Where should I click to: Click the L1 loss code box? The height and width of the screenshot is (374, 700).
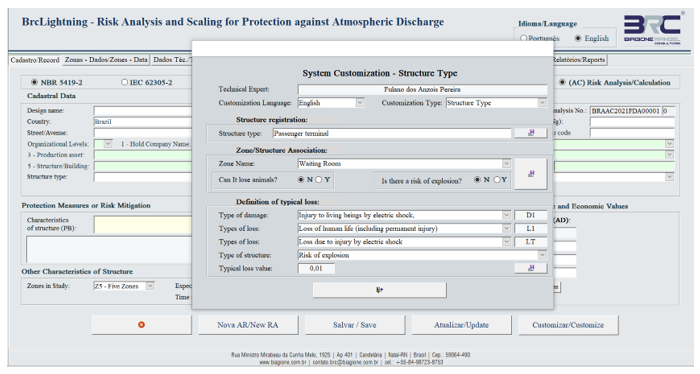[530, 229]
